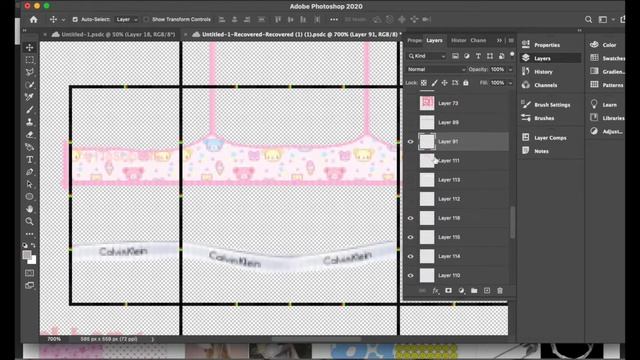Toggle layer filtering on/off switch
This screenshot has width=640, height=360.
(512, 55)
